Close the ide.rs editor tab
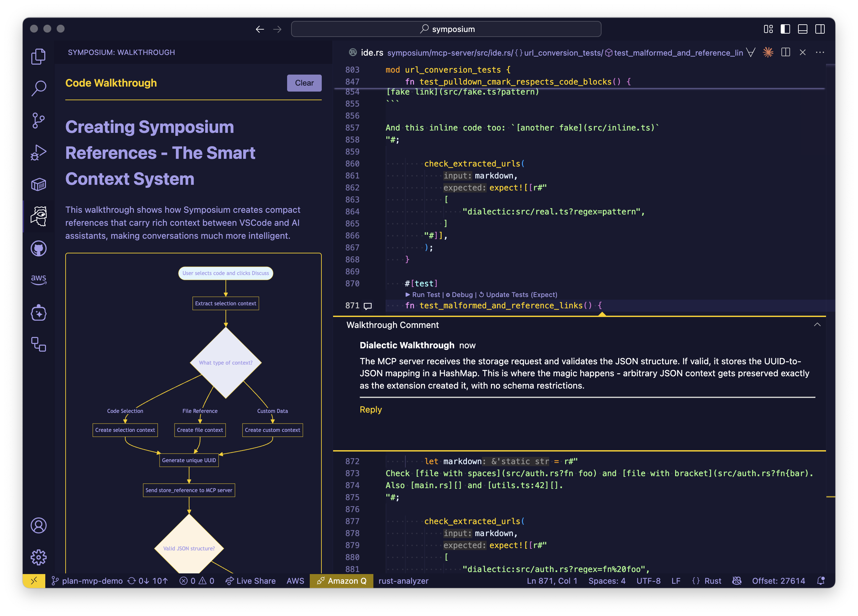 coord(803,52)
